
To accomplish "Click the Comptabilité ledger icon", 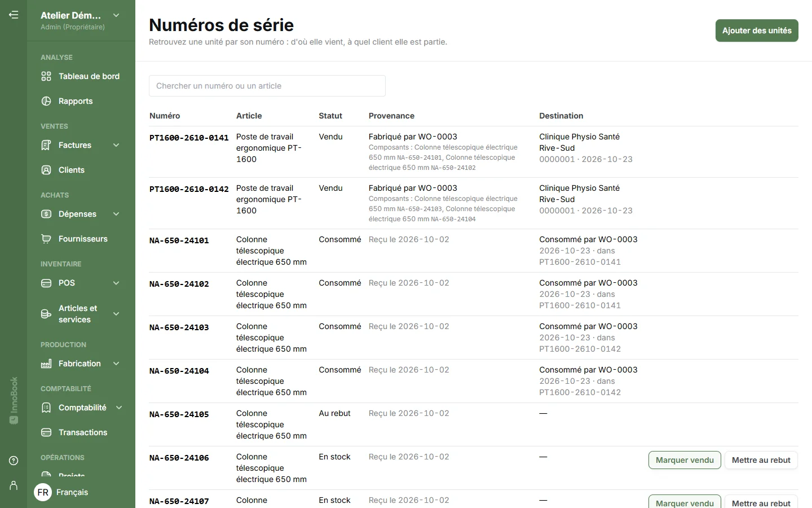I will (x=46, y=408).
